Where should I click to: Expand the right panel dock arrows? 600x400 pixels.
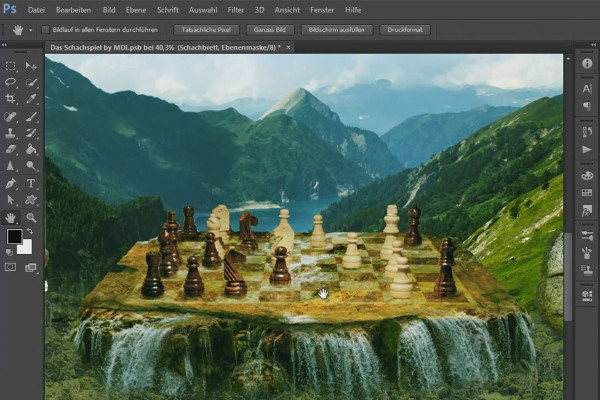(x=593, y=45)
